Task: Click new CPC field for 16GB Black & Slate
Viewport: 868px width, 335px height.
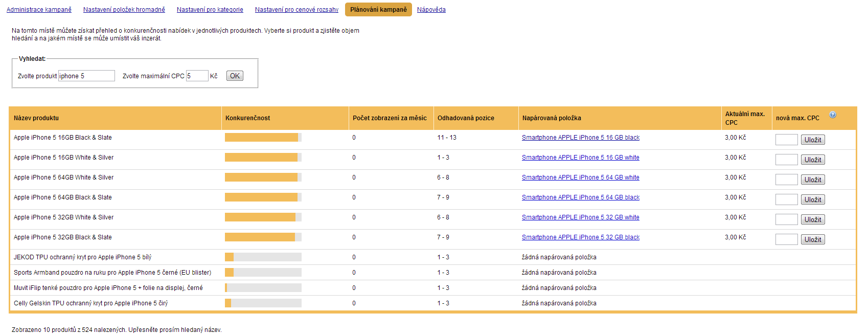Action: [x=787, y=140]
